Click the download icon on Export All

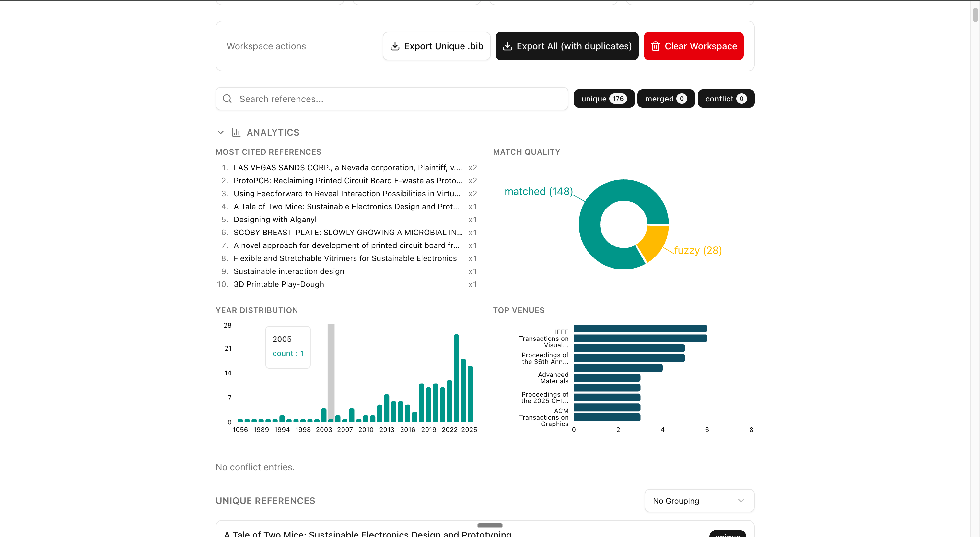[x=507, y=46]
